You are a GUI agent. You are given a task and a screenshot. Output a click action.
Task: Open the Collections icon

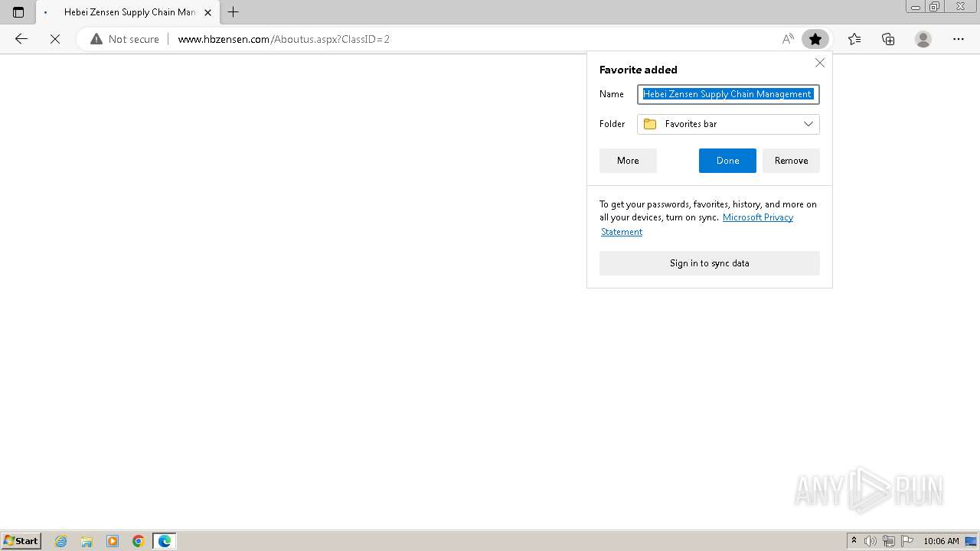888,39
